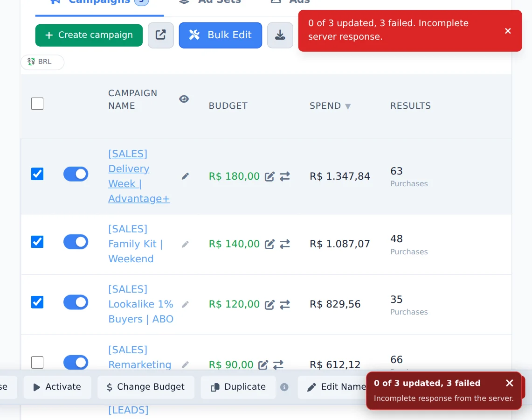
Task: Turn off the Remarketing campaign switch
Action: (76, 362)
